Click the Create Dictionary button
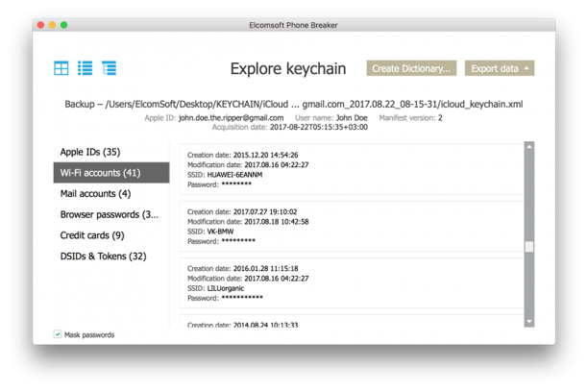This screenshot has width=588, height=391. click(411, 68)
